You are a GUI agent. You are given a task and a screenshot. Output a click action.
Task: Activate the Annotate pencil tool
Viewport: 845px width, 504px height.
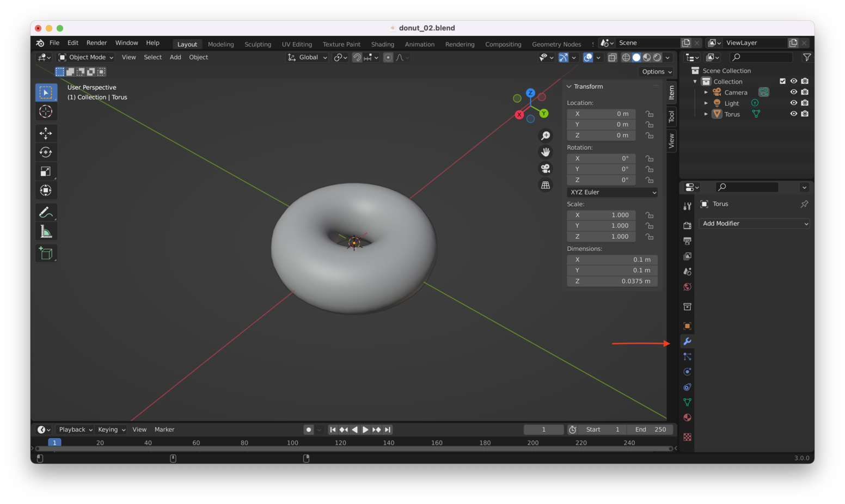point(46,212)
